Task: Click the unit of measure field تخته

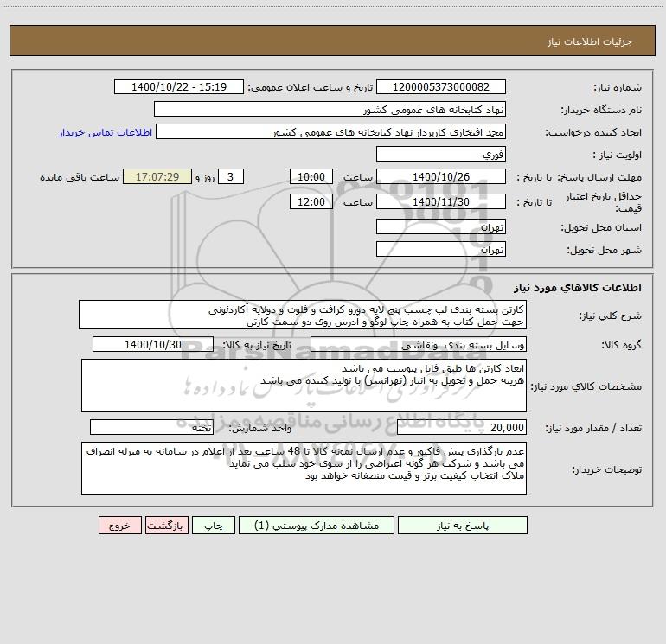Action: [x=151, y=428]
